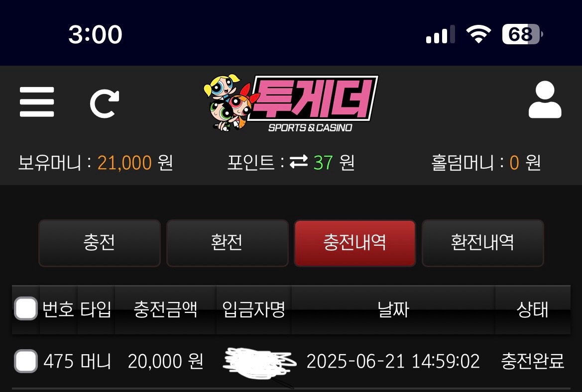Open the user profile icon
The image size is (582, 392).
coord(545,99)
